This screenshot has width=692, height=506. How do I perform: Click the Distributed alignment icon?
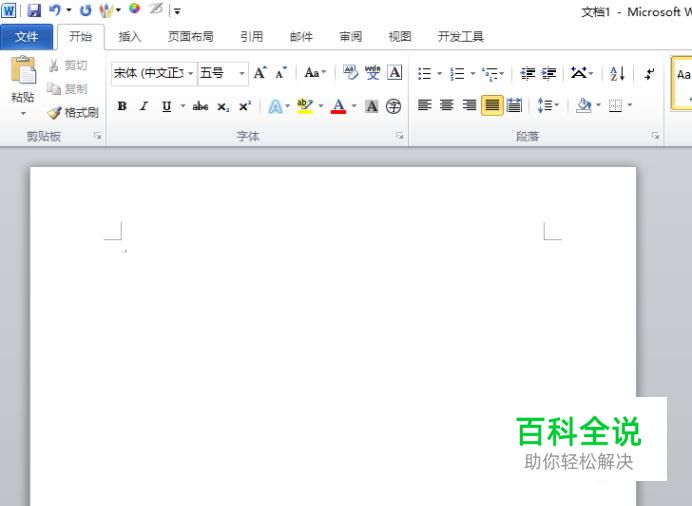(x=514, y=105)
